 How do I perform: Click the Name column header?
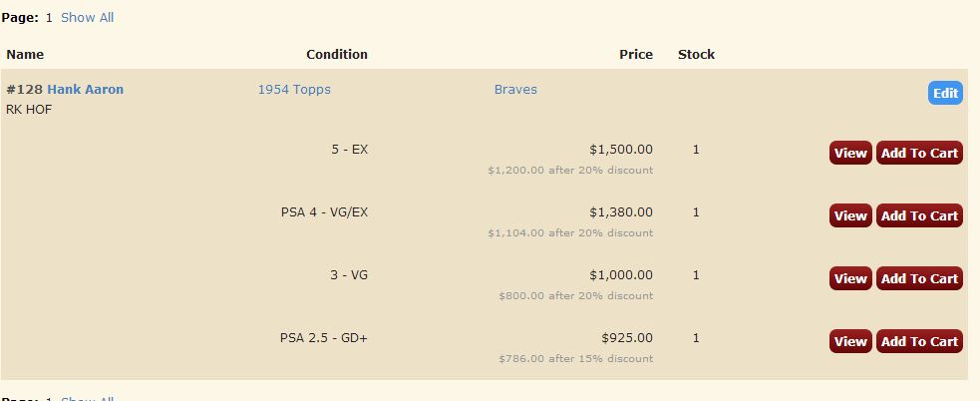pyautogui.click(x=25, y=55)
